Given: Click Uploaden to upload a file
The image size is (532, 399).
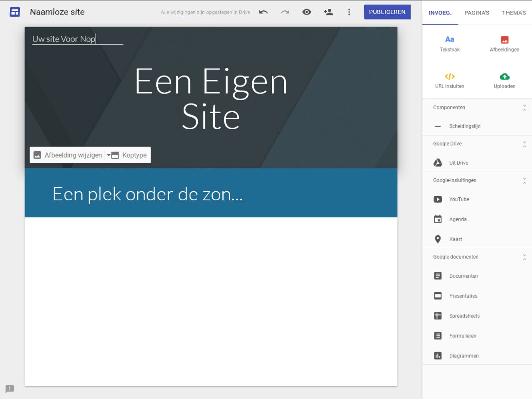Looking at the screenshot, I should click(x=504, y=80).
